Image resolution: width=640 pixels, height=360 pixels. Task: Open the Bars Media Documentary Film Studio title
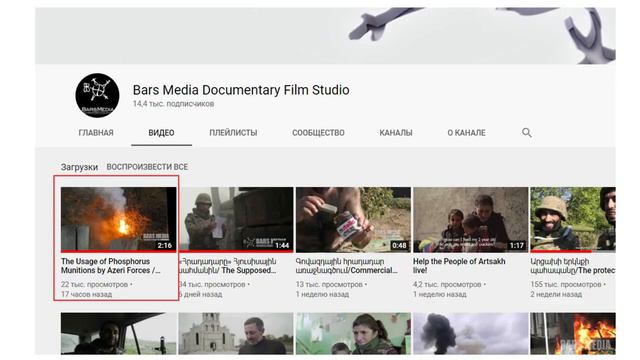click(x=241, y=90)
